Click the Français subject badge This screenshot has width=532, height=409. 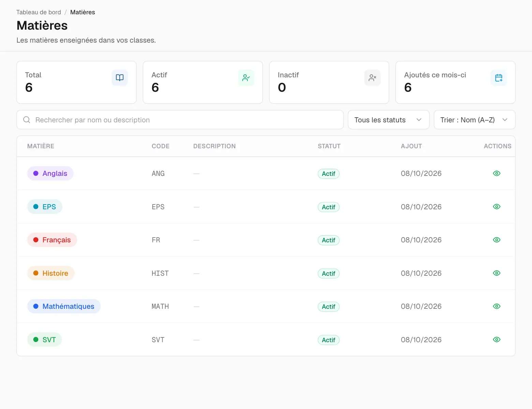[52, 240]
